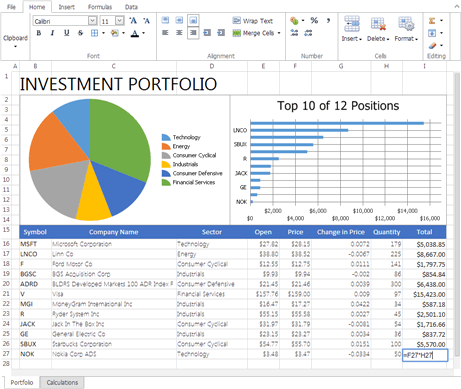Open the font size dropdown
Image resolution: width=461 pixels, height=389 pixels.
click(x=120, y=21)
